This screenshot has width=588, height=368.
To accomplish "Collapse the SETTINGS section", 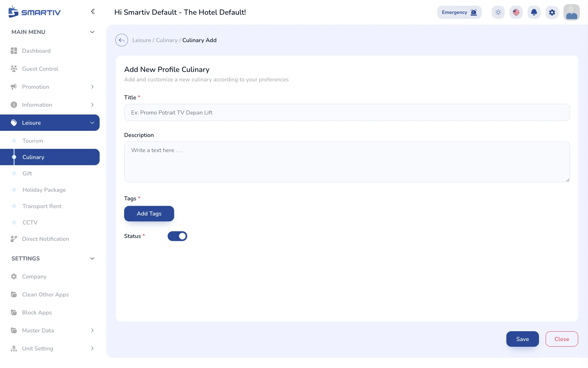I will coord(92,258).
